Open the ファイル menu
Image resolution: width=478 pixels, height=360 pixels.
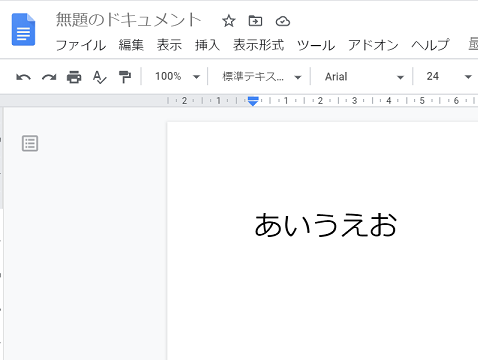[x=81, y=45]
